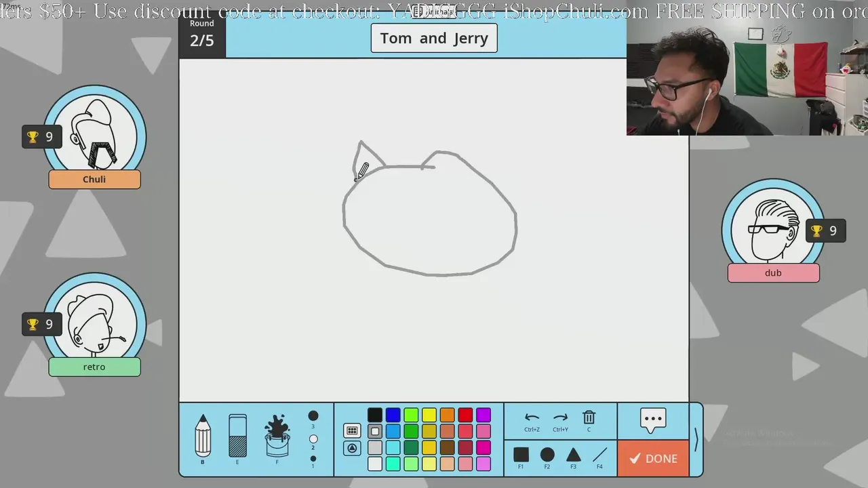Viewport: 868px width, 488px height.
Task: Pick the maroon dark red swatch
Action: tap(465, 447)
